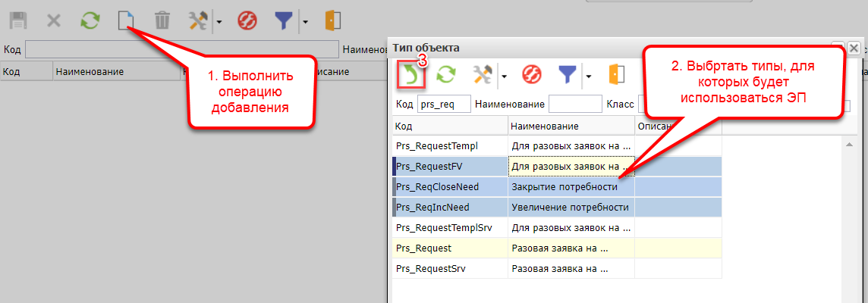Image resolution: width=868 pixels, height=303 pixels.
Task: Click the red cancel filter icon in dialog
Action: 530,74
